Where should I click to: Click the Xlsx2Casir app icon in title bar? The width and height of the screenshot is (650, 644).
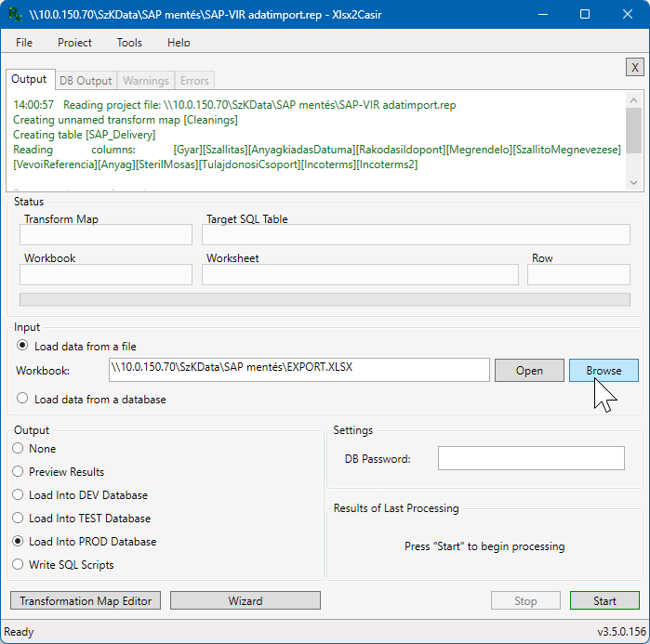pyautogui.click(x=15, y=15)
